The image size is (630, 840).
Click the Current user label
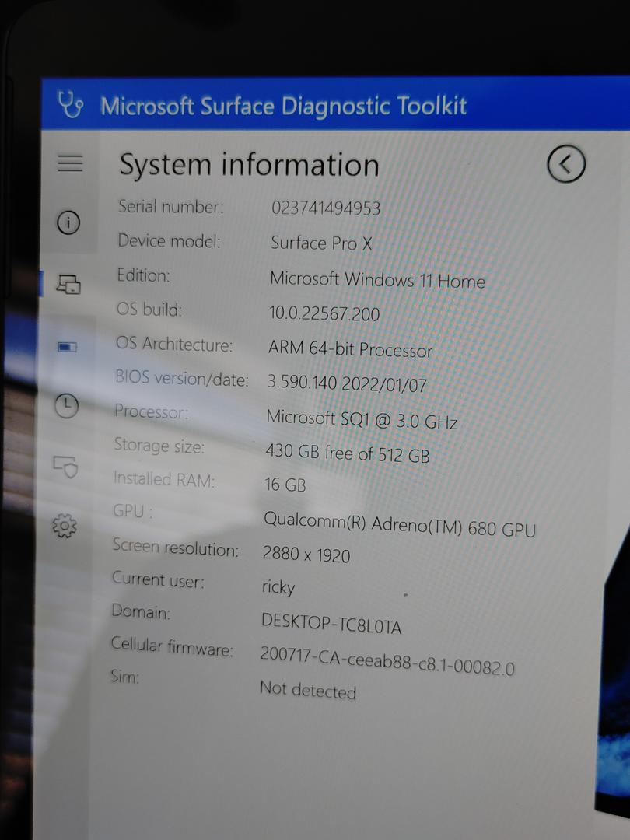[x=157, y=579]
